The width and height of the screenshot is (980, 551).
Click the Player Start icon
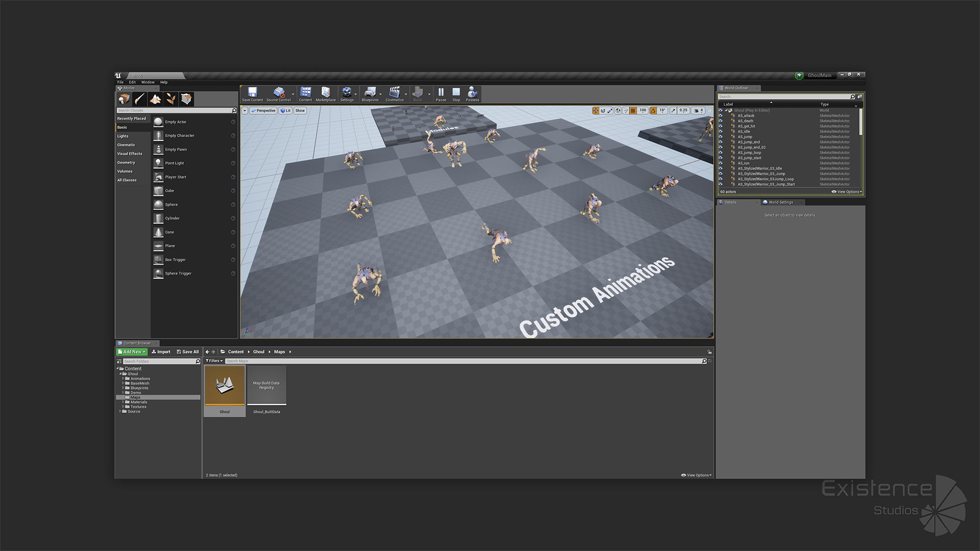pos(158,177)
